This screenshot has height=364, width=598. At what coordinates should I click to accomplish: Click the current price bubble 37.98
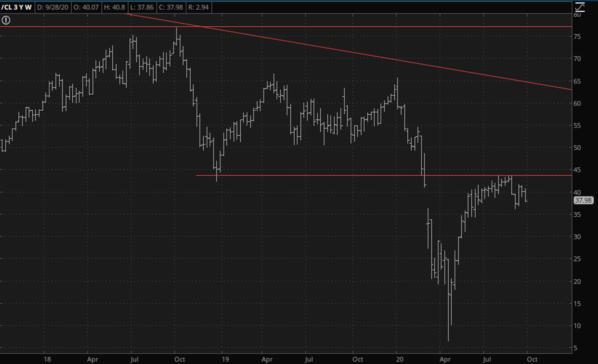[x=583, y=200]
